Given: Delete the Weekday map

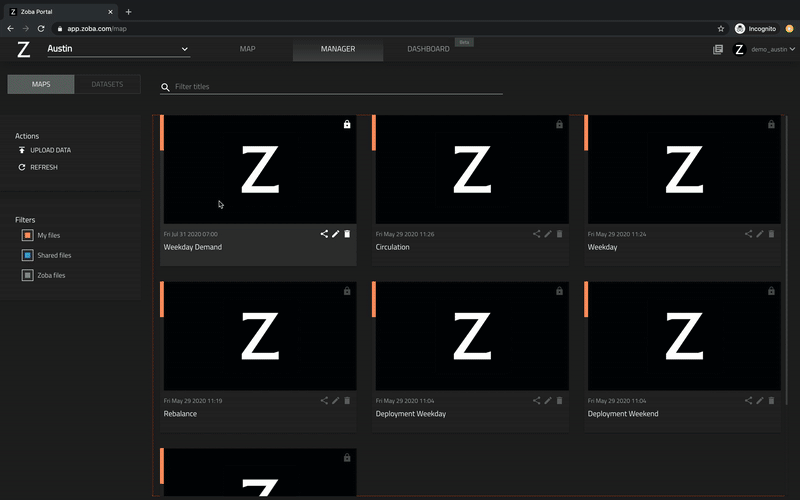Looking at the screenshot, I should [771, 234].
